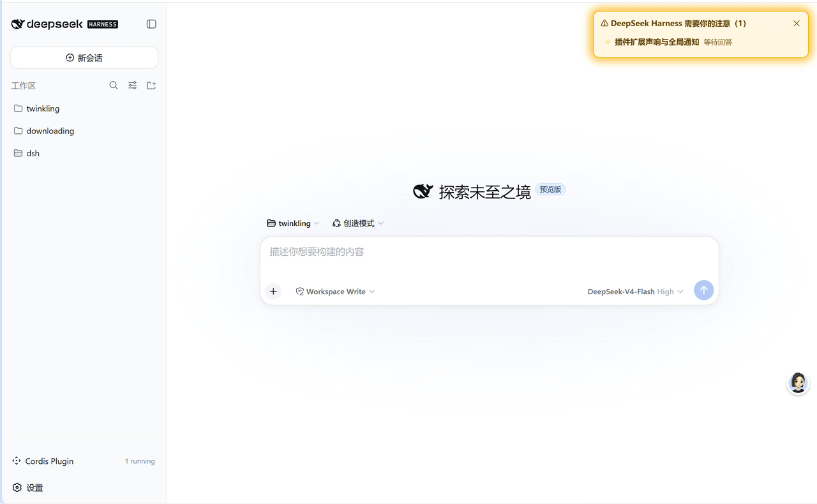
Task: Focus the 描述你想要构建的内容 input field
Action: click(489, 252)
